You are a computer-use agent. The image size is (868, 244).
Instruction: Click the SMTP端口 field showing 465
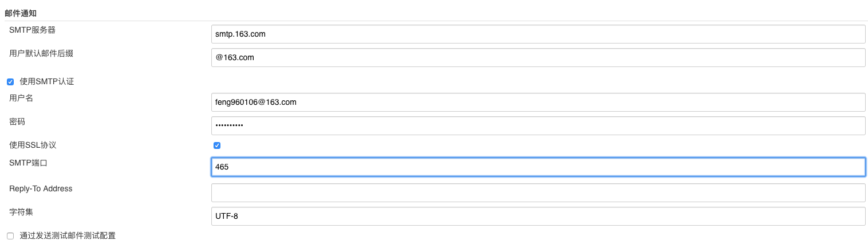pyautogui.click(x=538, y=167)
